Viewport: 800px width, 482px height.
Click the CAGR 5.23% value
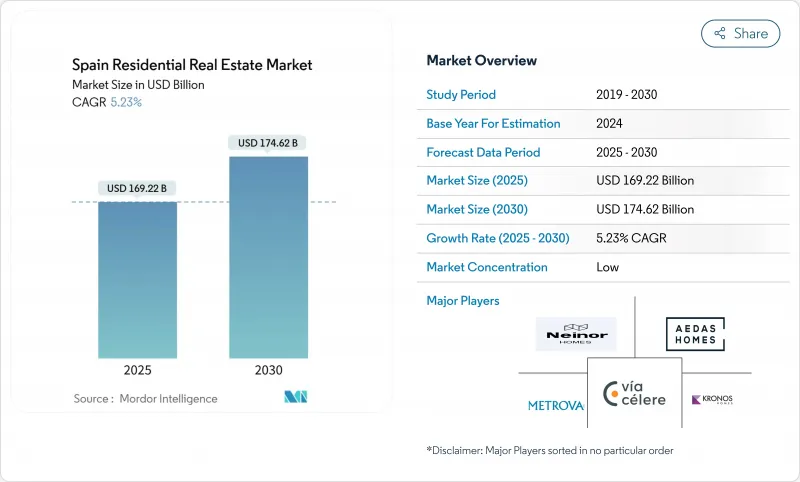pos(125,102)
